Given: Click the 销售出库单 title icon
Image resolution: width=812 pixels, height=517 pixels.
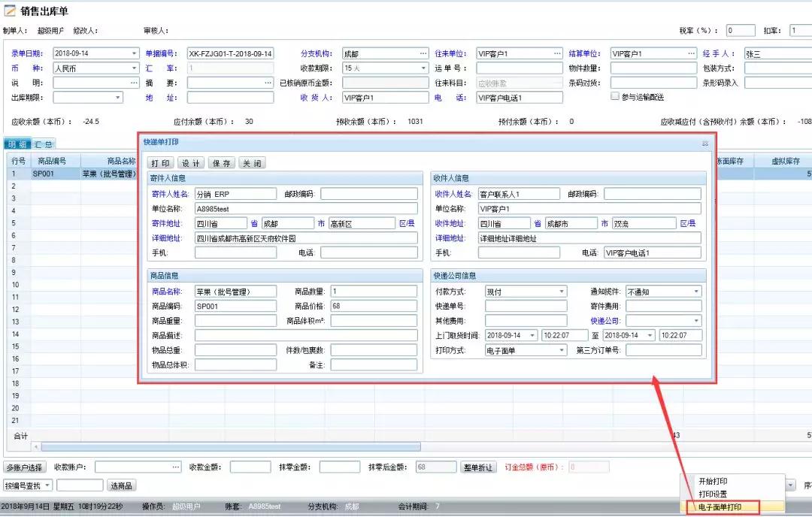Looking at the screenshot, I should click(9, 11).
